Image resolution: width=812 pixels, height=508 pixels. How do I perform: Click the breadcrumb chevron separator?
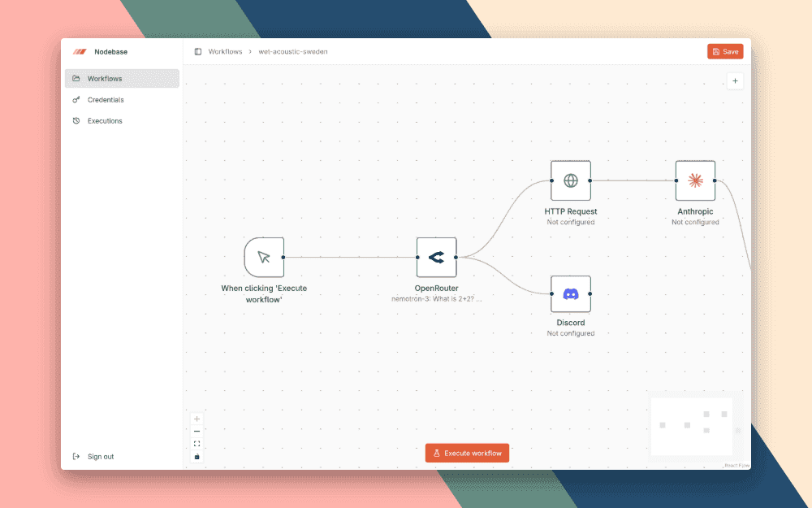coord(250,52)
